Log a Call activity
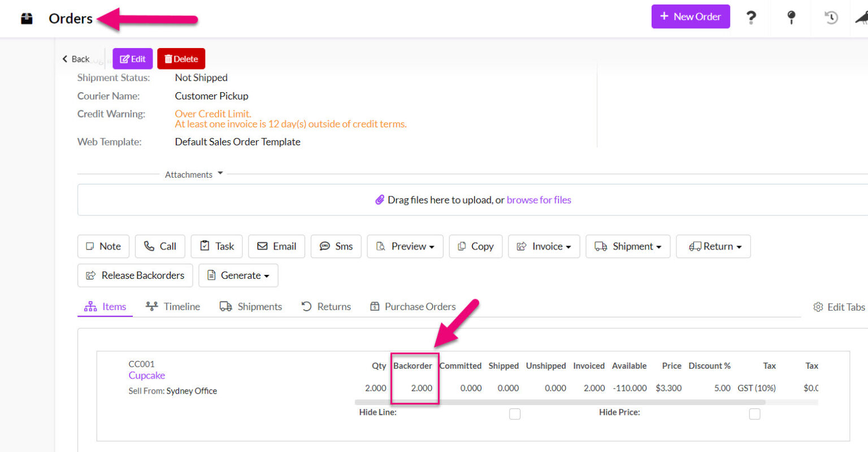 pos(160,246)
